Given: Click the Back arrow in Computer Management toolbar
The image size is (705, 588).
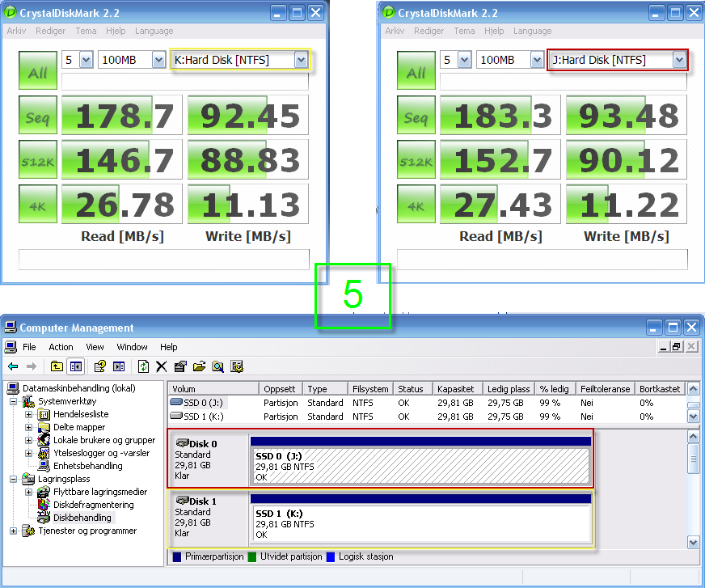Looking at the screenshot, I should tap(13, 366).
